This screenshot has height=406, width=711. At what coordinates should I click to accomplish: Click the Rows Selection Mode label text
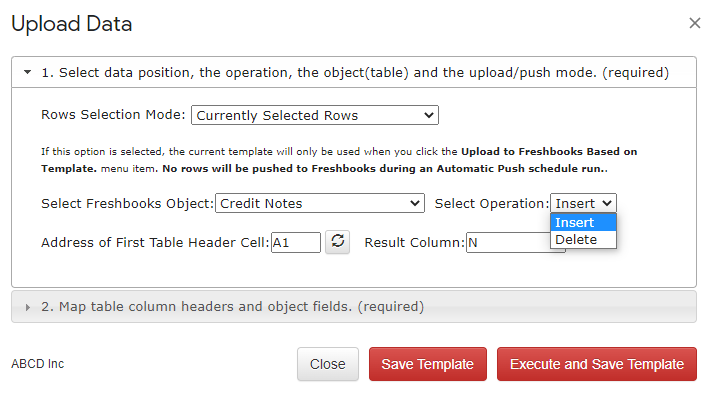tap(113, 115)
